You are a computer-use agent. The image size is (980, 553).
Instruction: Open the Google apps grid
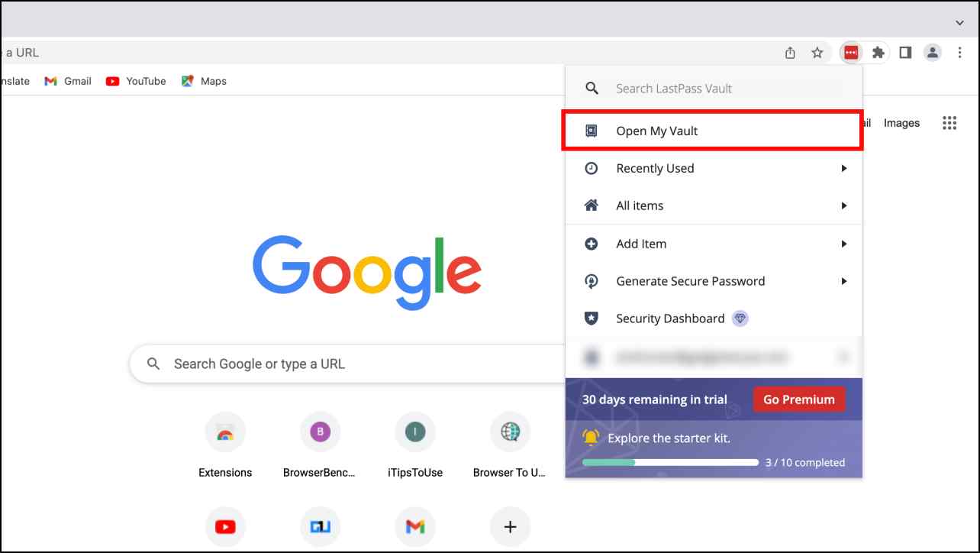[949, 123]
